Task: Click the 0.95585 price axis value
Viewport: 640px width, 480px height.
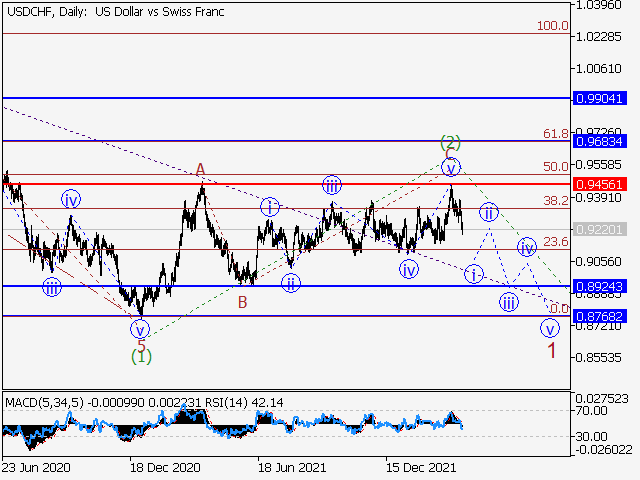Action: [598, 165]
